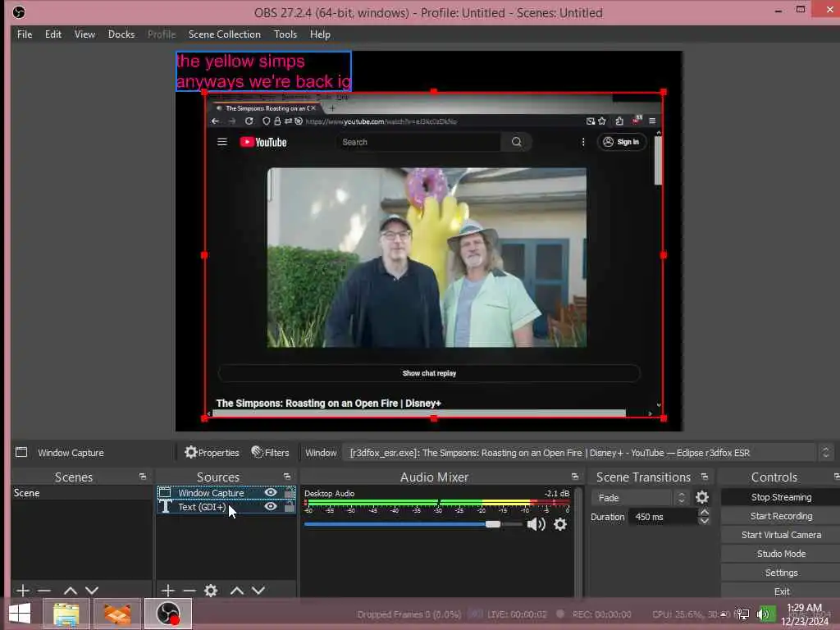Toggle visibility of Text (GDI+) source
Viewport: 840px width, 630px height.
(271, 506)
